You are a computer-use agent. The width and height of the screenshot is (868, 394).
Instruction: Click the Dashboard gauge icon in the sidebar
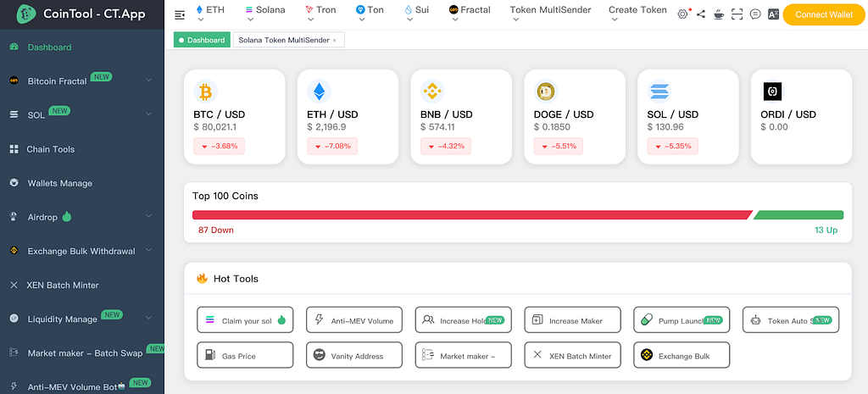[14, 47]
